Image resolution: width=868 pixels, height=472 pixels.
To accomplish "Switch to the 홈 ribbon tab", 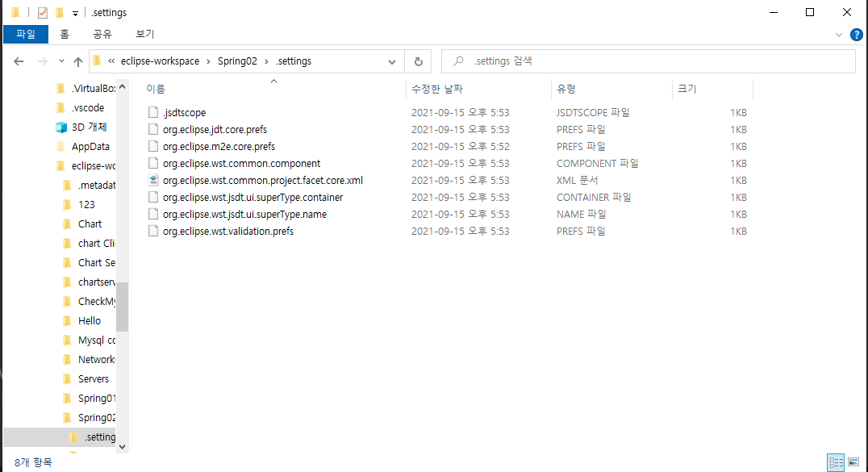I will pos(65,34).
